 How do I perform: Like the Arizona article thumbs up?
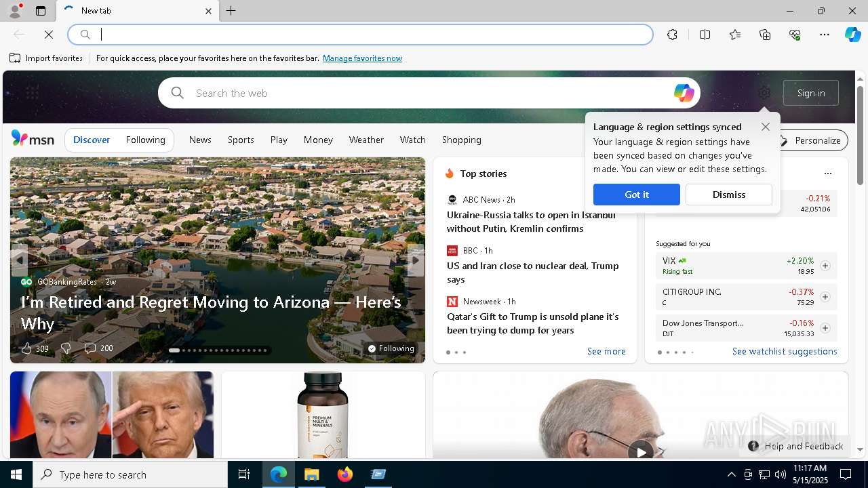click(x=26, y=348)
